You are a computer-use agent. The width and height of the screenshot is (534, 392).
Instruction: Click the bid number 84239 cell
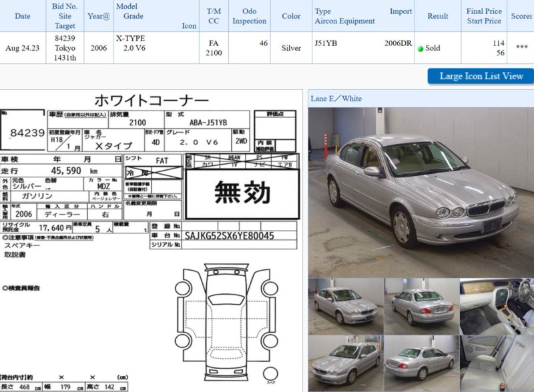(65, 39)
